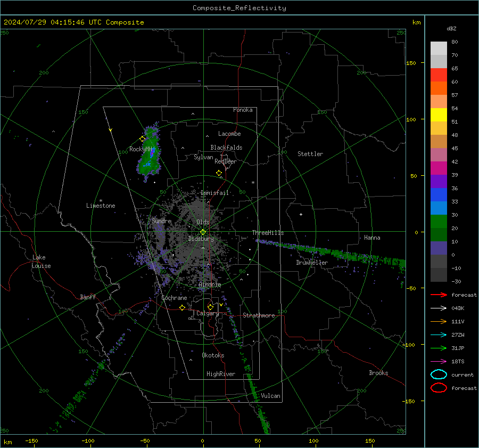This screenshot has width=479, height=448.
Task: Click the Vulcan city label
Action: [x=271, y=396]
